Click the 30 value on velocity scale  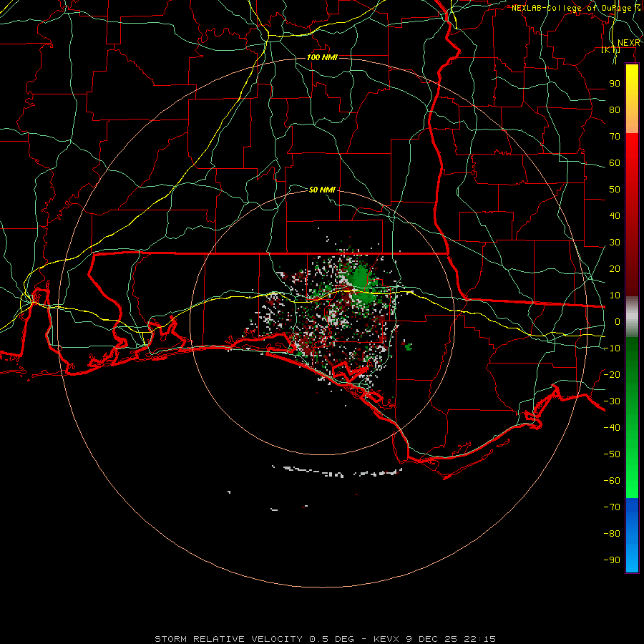tap(615, 243)
